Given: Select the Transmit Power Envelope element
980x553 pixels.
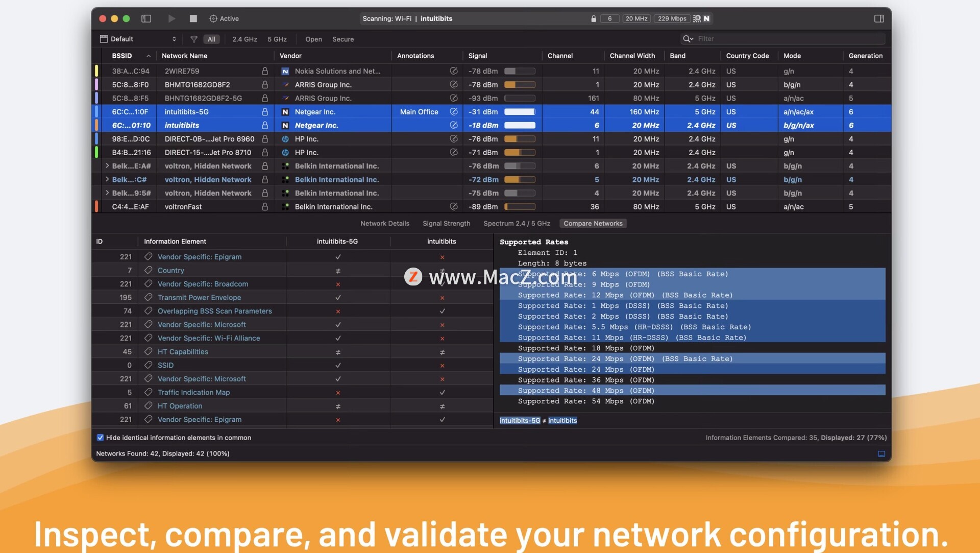Looking at the screenshot, I should [x=199, y=298].
